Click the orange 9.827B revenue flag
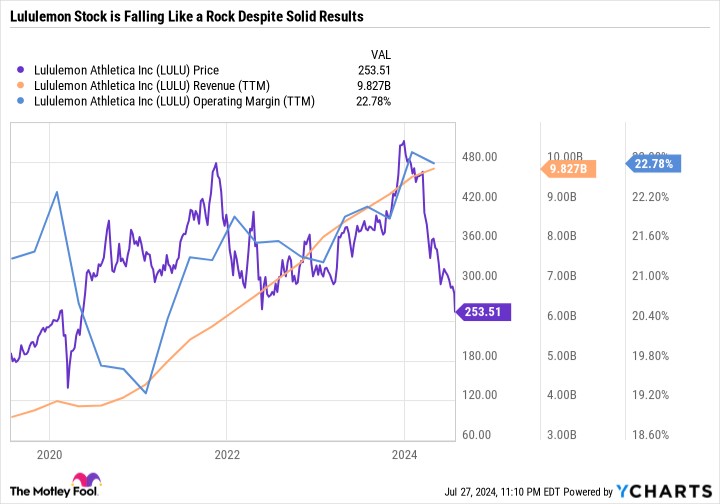 (x=570, y=169)
